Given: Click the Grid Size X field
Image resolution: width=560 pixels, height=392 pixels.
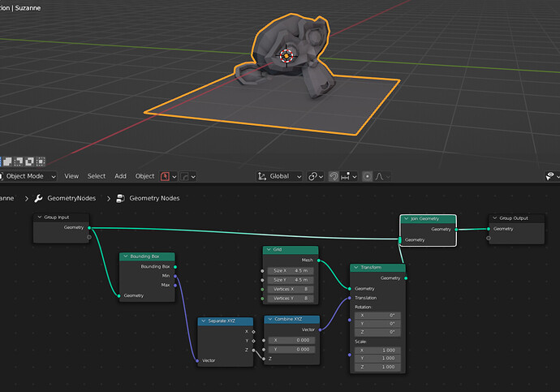Looking at the screenshot, I should [291, 270].
